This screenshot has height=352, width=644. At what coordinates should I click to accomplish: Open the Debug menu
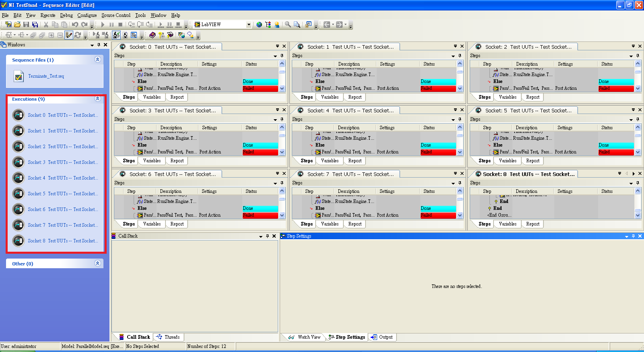[66, 15]
